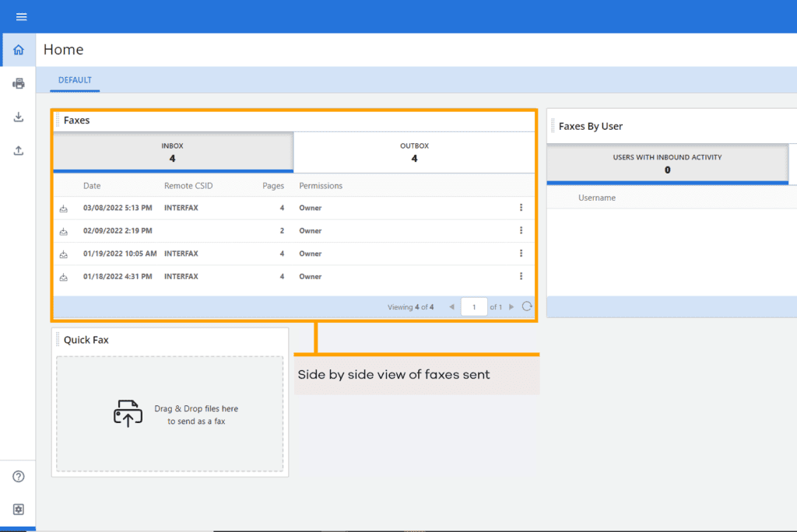797x532 pixels.
Task: Click the Quick Fax drag-and-drop area
Action: click(x=170, y=414)
